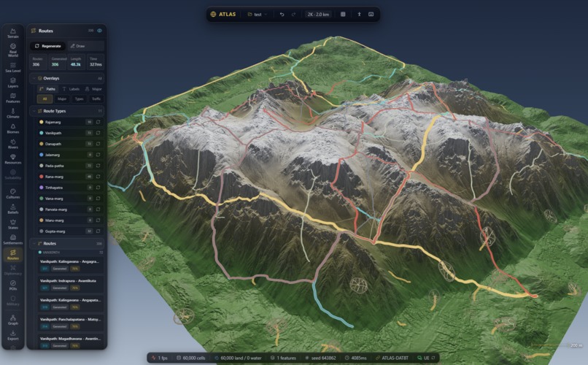Select the Major path filter tab
The height and width of the screenshot is (365, 588).
(x=62, y=99)
